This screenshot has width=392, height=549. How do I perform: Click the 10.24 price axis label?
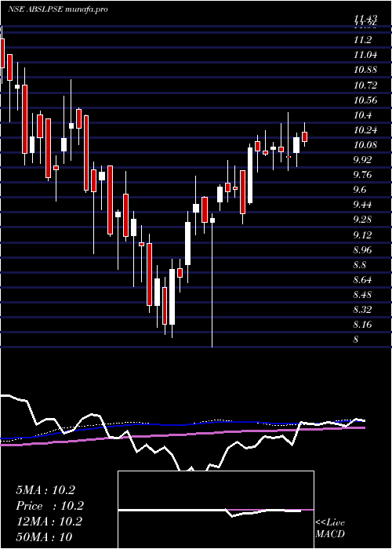365,130
